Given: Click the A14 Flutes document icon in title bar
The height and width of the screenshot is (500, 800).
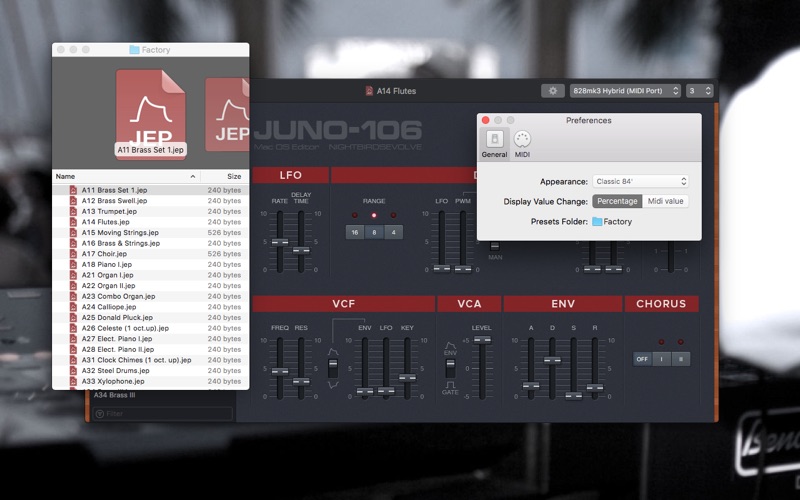Looking at the screenshot, I should [369, 91].
